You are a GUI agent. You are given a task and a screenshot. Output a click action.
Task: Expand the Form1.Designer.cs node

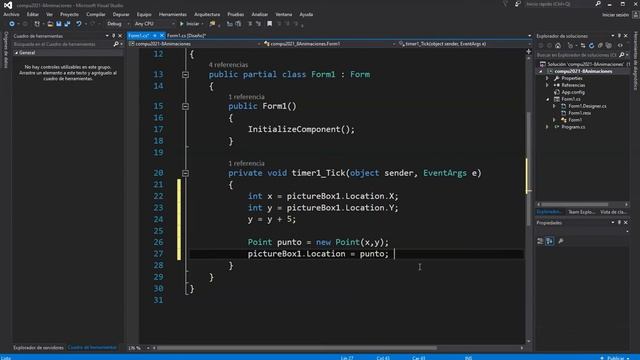[555, 106]
